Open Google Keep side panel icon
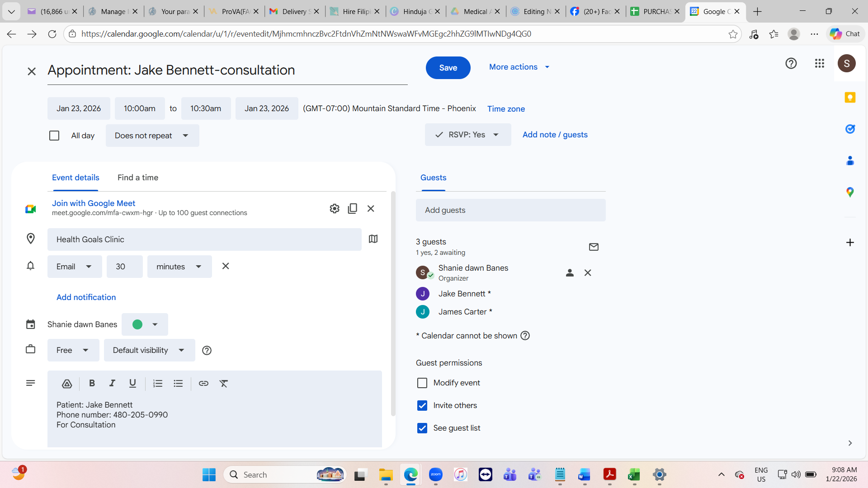Viewport: 868px width, 488px height. point(850,98)
